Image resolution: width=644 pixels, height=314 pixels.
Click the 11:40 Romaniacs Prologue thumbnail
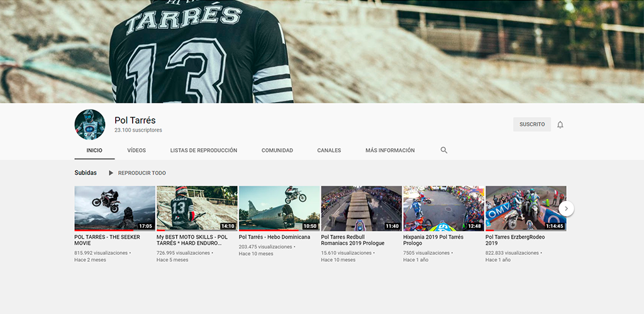[x=362, y=208]
